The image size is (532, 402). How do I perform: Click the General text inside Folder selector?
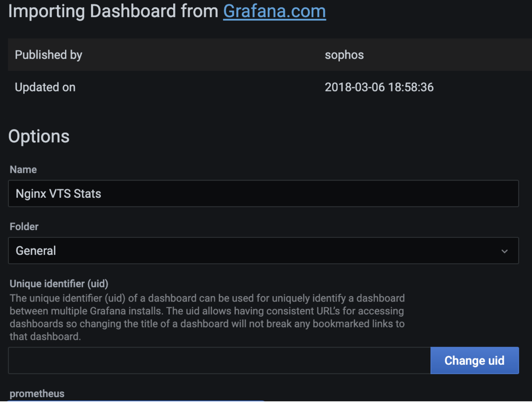pyautogui.click(x=36, y=251)
